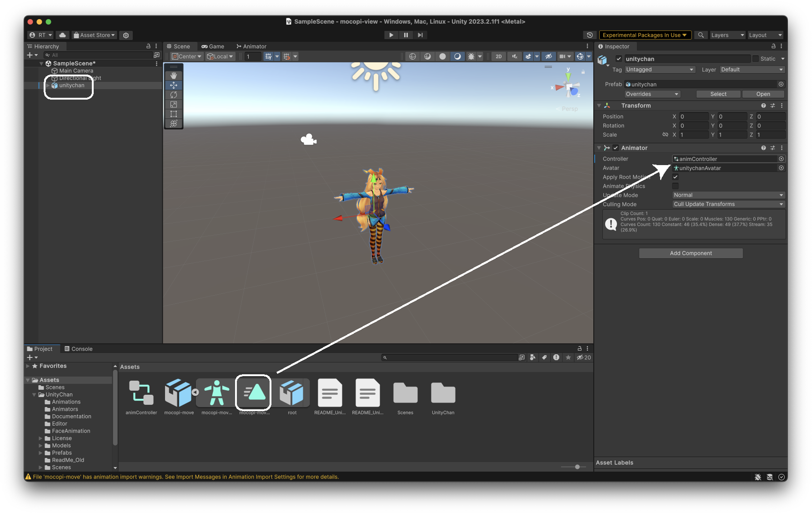Open the Layer dropdown
The height and width of the screenshot is (513, 812).
pos(752,70)
